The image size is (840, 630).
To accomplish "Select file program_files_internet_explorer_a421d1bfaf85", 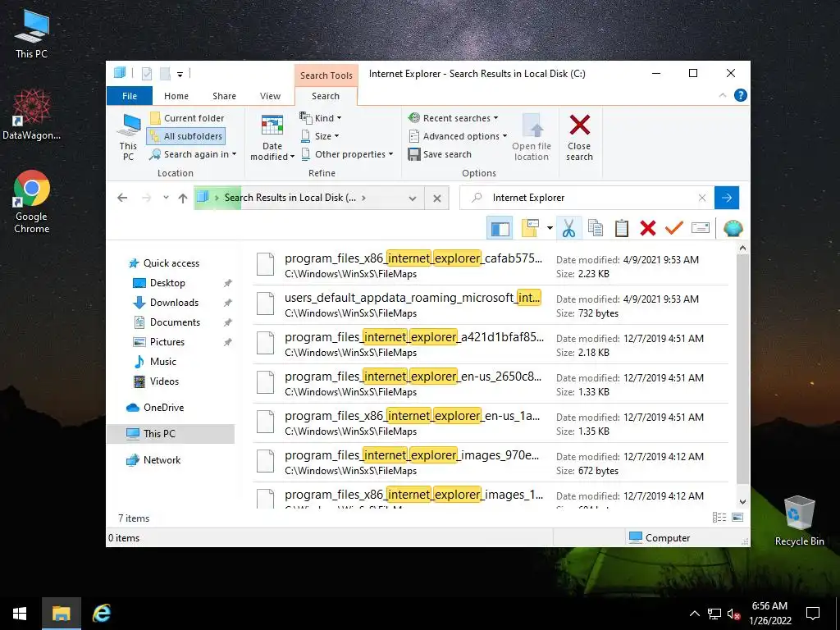I will (x=491, y=345).
